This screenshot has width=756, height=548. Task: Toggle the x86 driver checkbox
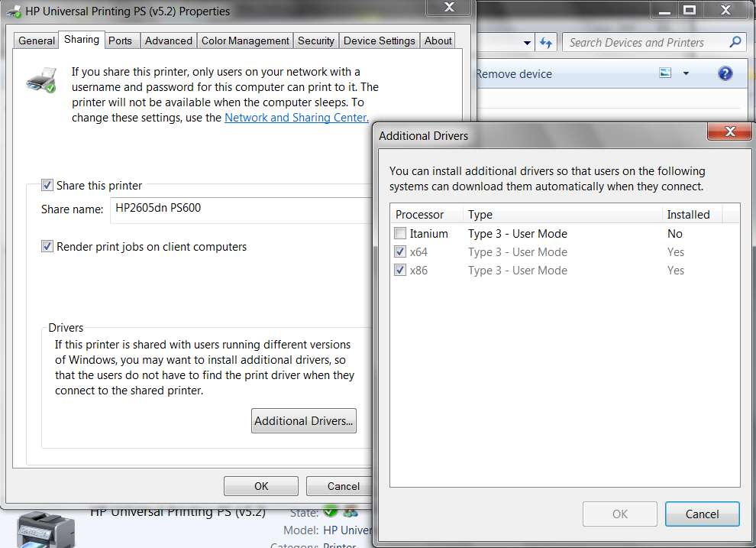pos(399,270)
